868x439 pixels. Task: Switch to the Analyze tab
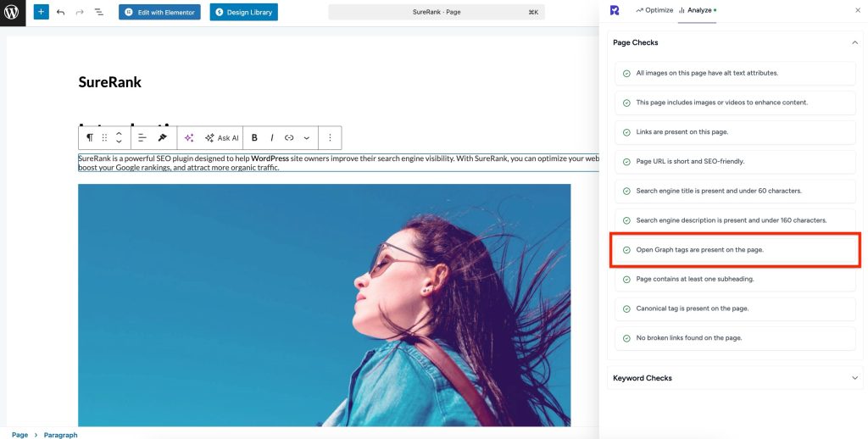[x=697, y=10]
